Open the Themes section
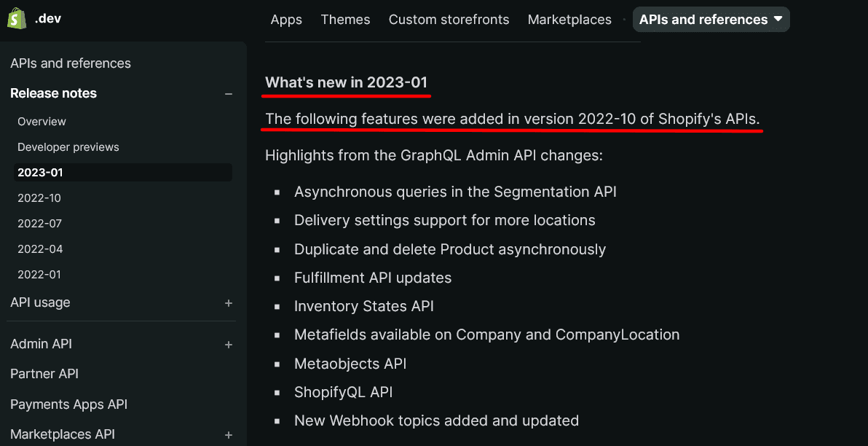This screenshot has width=868, height=446. tap(345, 20)
